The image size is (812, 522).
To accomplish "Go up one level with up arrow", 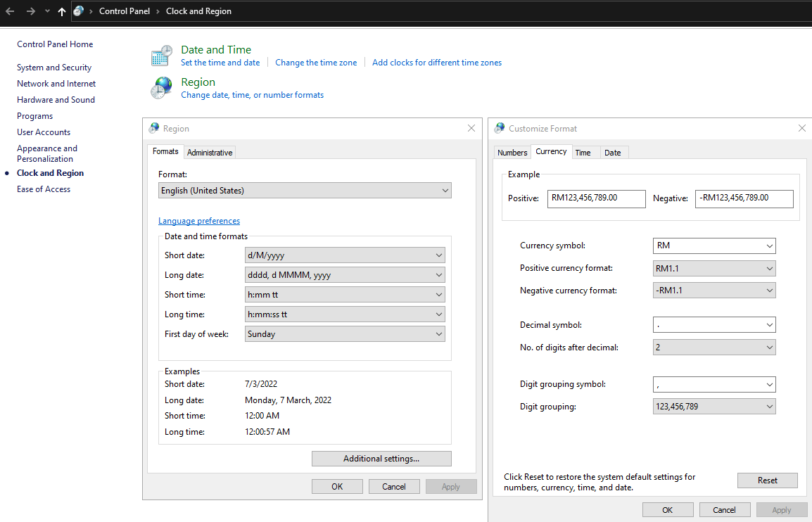I will [62, 11].
